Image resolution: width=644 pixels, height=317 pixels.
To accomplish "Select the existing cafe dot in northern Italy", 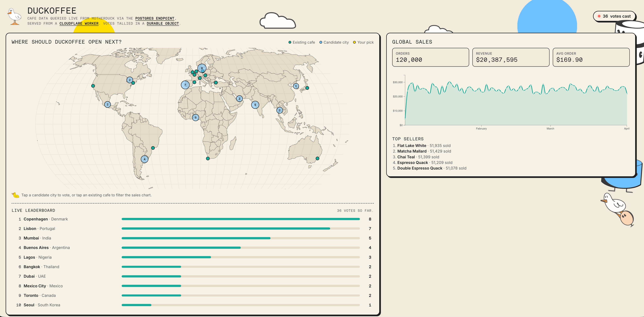I will pos(200,78).
